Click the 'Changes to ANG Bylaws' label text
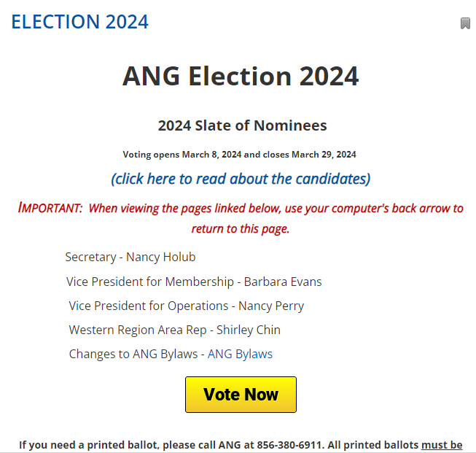The width and height of the screenshot is (476, 453). tap(134, 354)
